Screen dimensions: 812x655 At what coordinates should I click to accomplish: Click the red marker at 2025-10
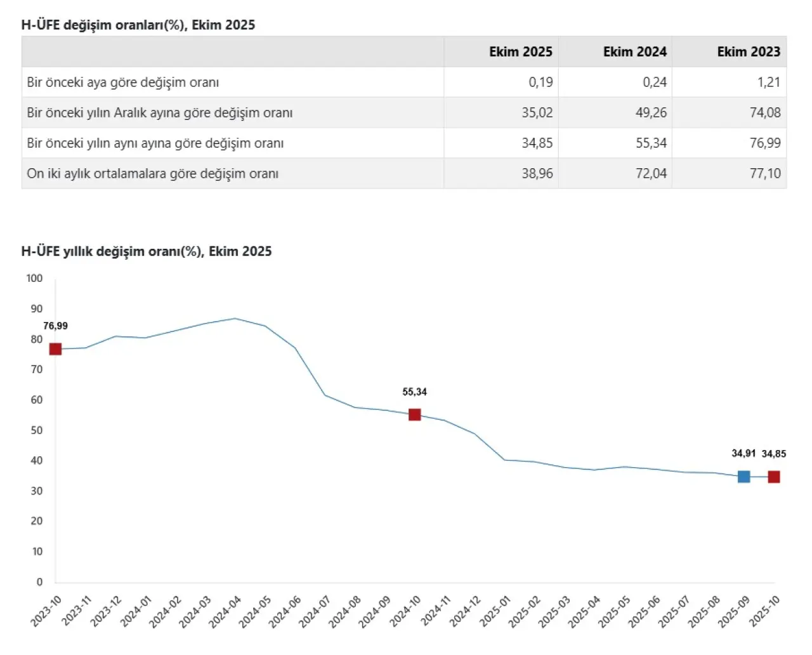tap(773, 477)
